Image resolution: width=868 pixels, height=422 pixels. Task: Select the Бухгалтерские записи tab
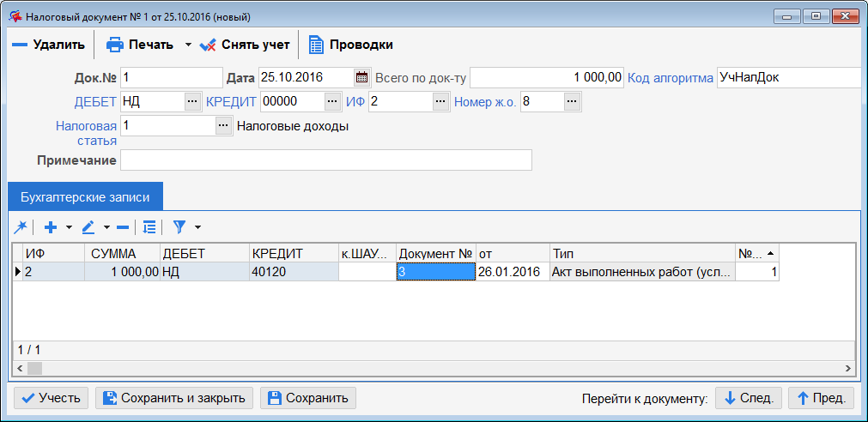86,196
